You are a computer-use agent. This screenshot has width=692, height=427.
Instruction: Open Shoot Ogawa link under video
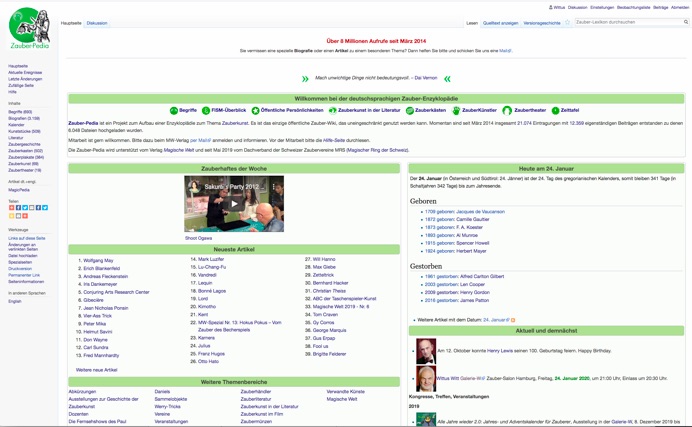point(199,238)
